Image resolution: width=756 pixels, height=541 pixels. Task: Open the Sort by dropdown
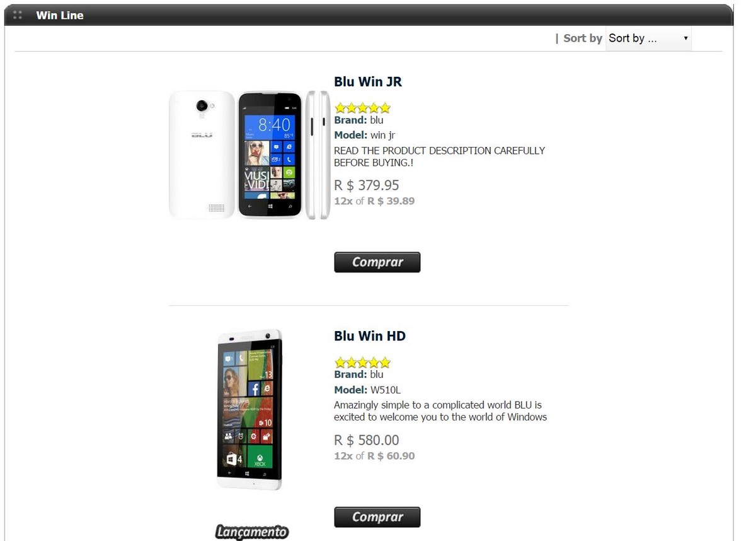click(x=648, y=38)
